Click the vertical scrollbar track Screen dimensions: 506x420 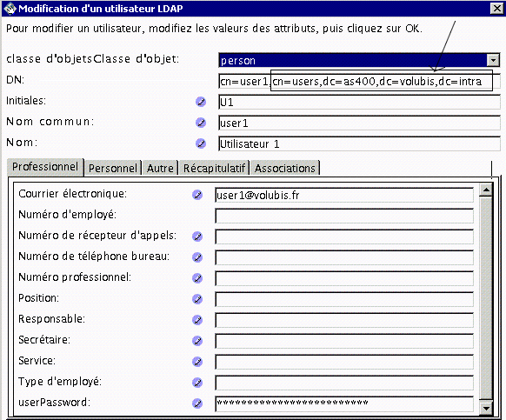(486, 298)
